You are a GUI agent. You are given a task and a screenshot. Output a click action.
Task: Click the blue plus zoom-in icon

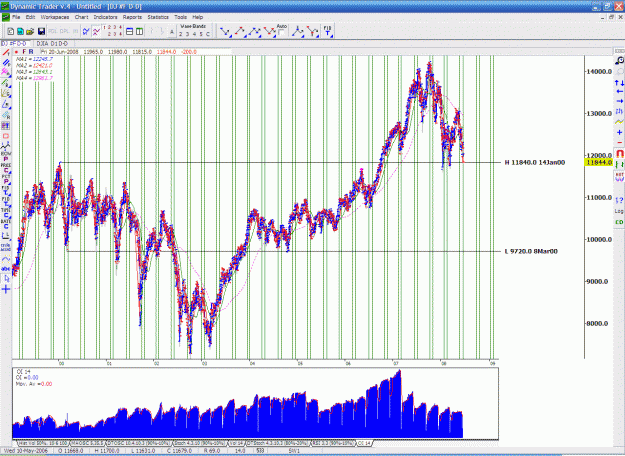click(x=619, y=132)
